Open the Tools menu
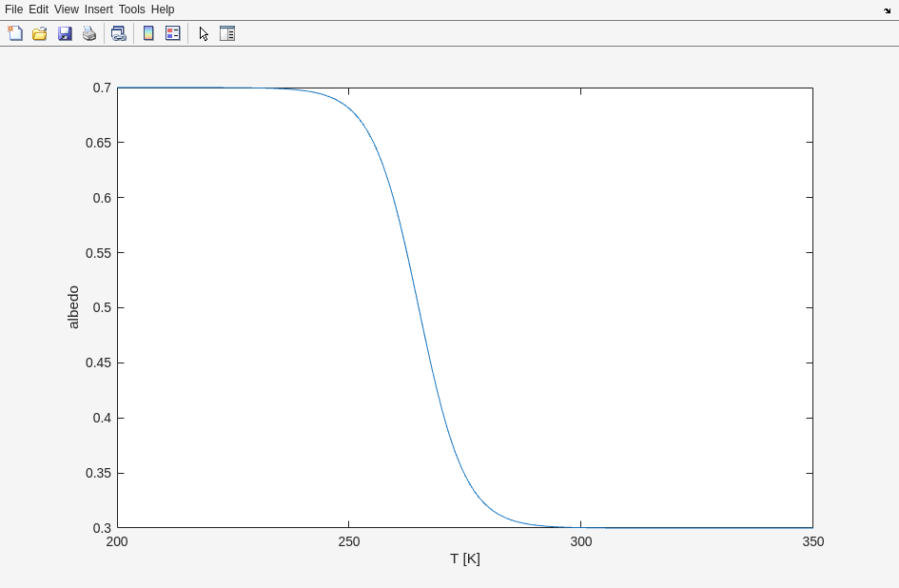 pyautogui.click(x=131, y=10)
